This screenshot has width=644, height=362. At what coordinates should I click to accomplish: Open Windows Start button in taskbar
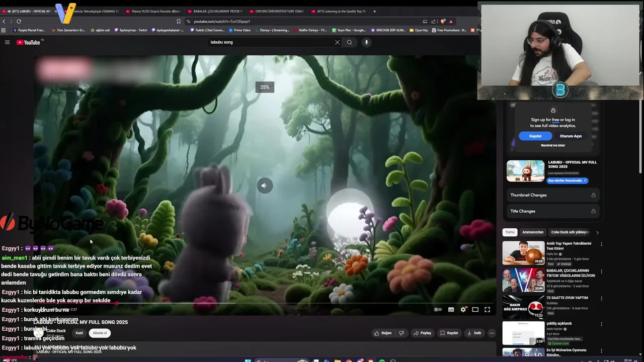[x=248, y=360]
